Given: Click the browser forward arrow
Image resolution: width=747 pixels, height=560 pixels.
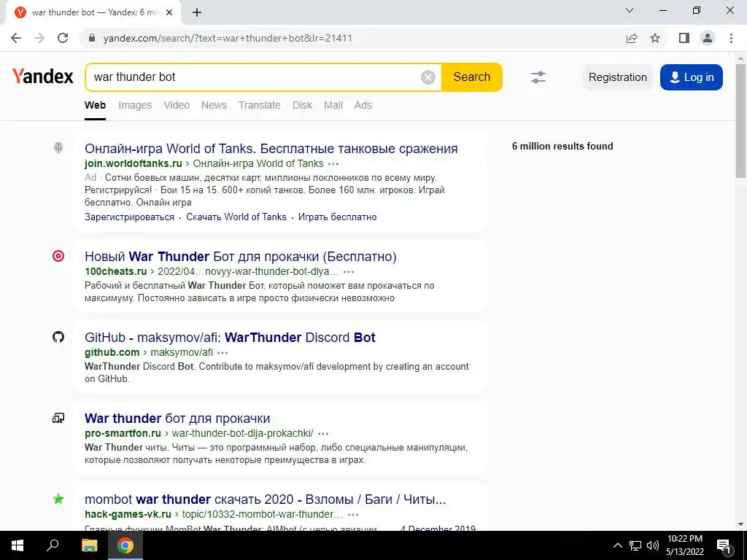Looking at the screenshot, I should [39, 38].
